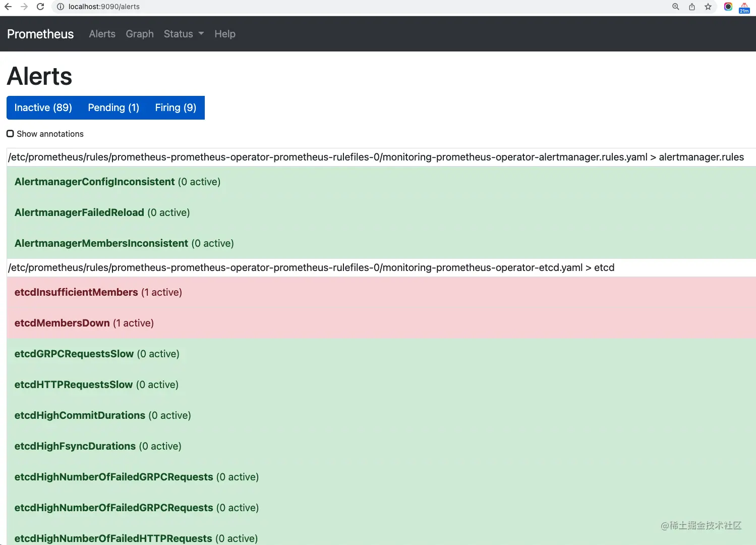Expand the etcdHighCommitDurations alert row

click(381, 415)
